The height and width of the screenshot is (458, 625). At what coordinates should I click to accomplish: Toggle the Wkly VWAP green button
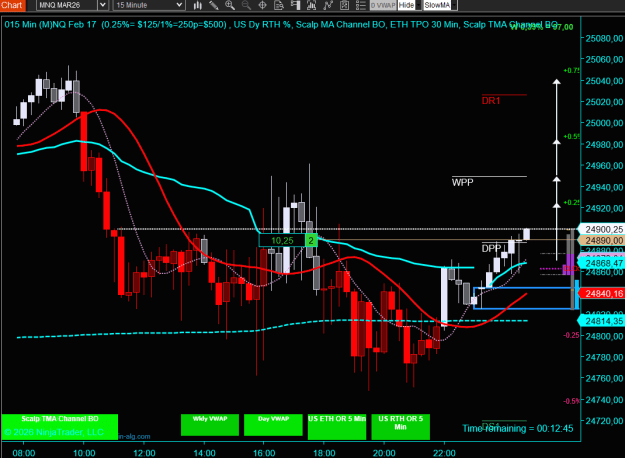[210, 425]
